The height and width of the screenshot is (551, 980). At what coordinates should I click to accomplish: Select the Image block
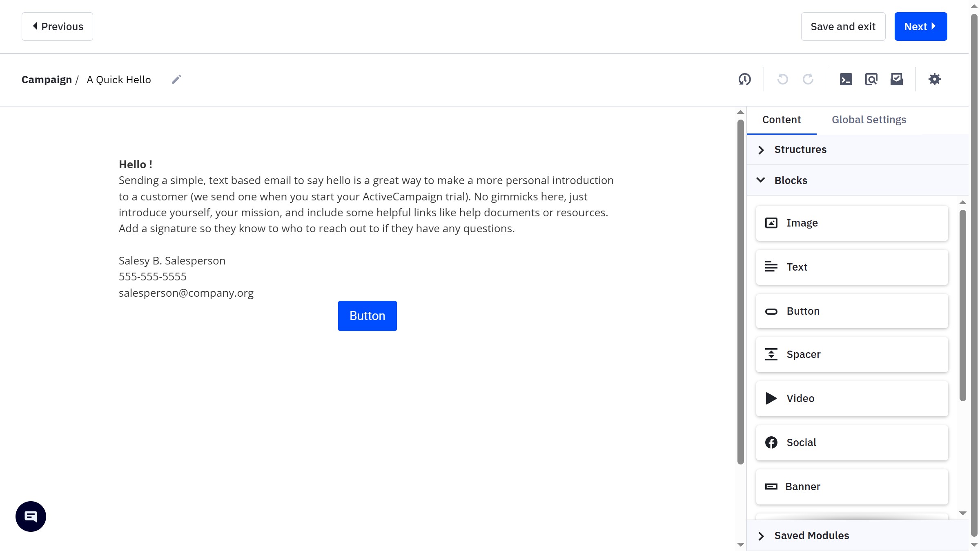pos(851,223)
